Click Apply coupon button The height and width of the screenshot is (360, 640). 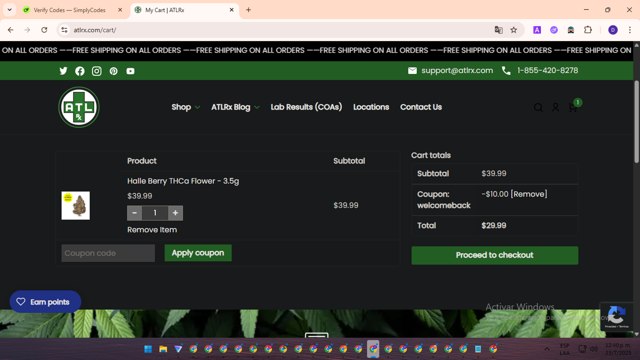[198, 253]
